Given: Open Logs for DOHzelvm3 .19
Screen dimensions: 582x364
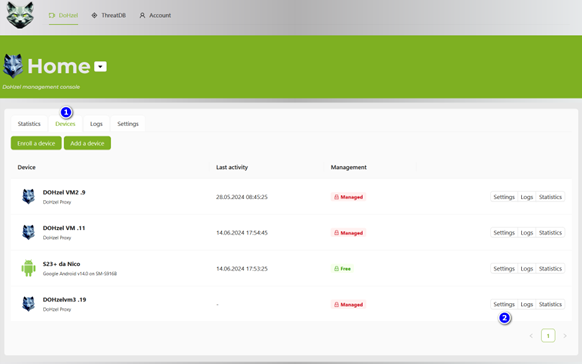Looking at the screenshot, I should (527, 304).
